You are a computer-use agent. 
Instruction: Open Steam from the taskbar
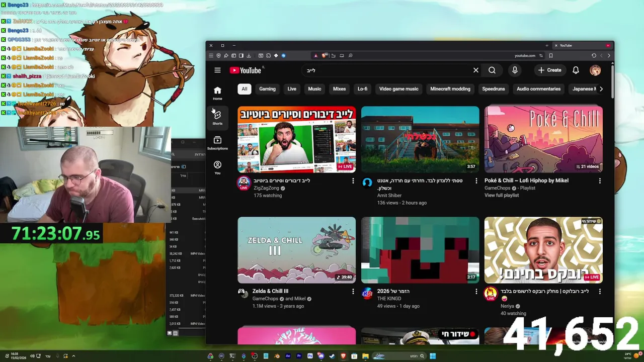click(332, 356)
